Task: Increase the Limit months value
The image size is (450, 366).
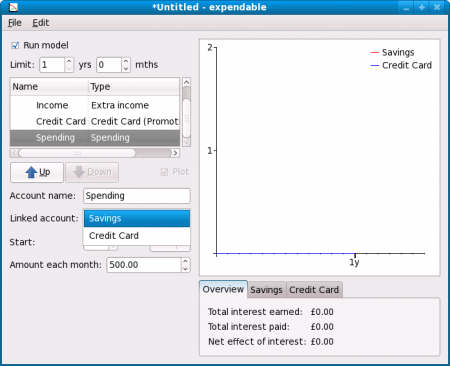Action: [x=126, y=61]
